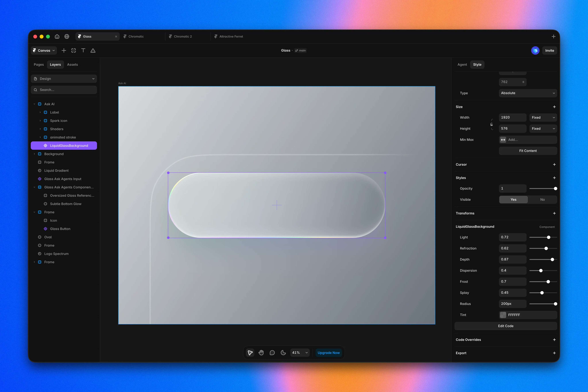Select the frame layout tool icon
The height and width of the screenshot is (392, 588).
73,51
